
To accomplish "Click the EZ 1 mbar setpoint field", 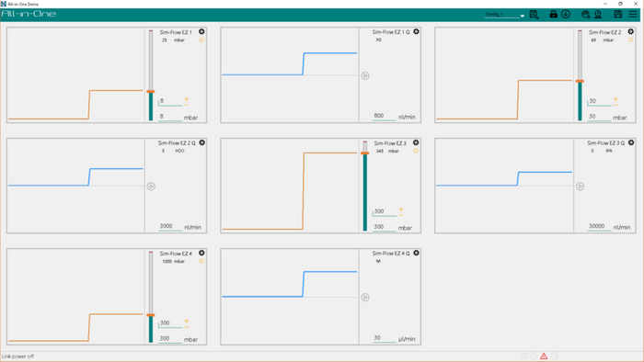I will (x=170, y=117).
